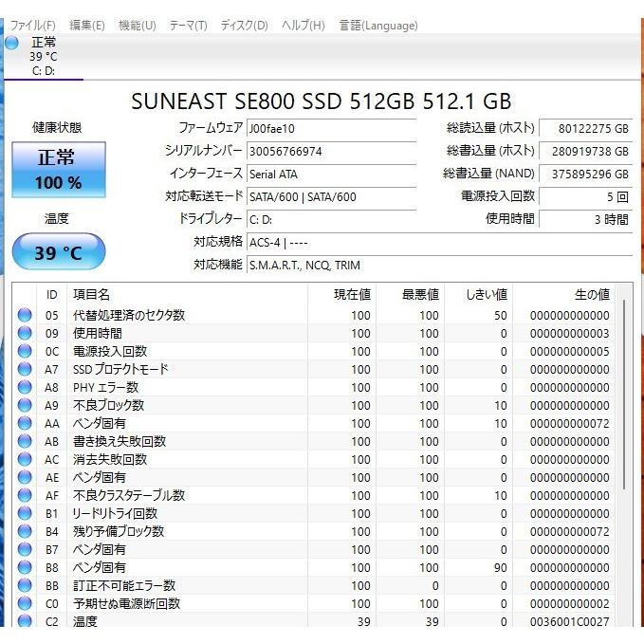Click the status orb for row C2 温度
The height and width of the screenshot is (644, 644).
pyautogui.click(x=25, y=620)
